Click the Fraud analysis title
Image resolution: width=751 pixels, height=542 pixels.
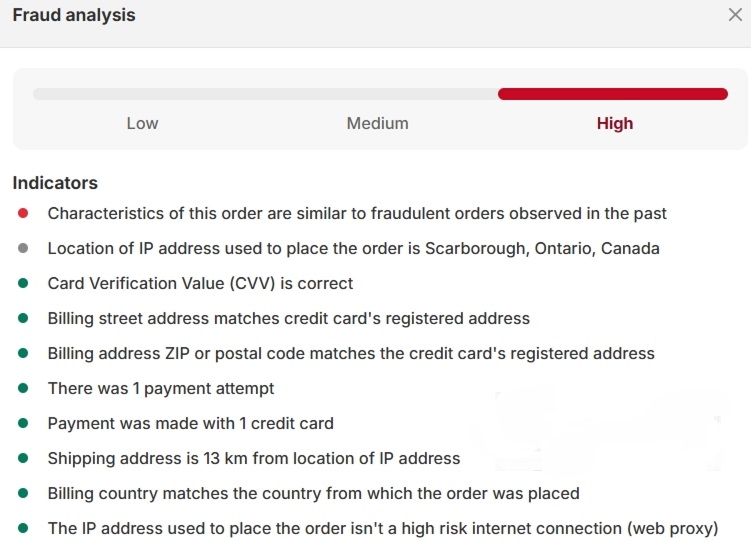pyautogui.click(x=74, y=15)
